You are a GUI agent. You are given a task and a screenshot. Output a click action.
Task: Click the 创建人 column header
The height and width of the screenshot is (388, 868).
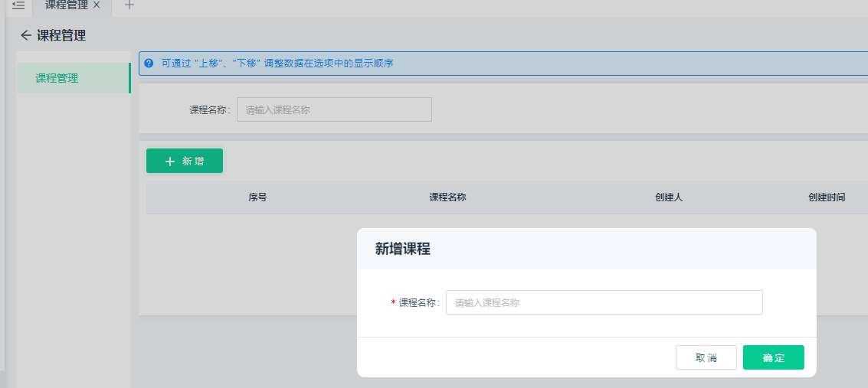[668, 197]
